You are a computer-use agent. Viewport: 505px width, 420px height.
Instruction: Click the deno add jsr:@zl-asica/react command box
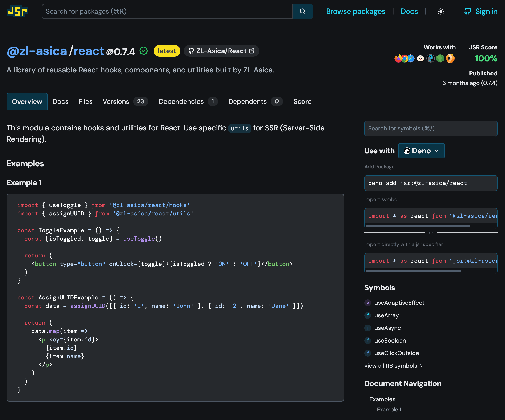point(431,183)
